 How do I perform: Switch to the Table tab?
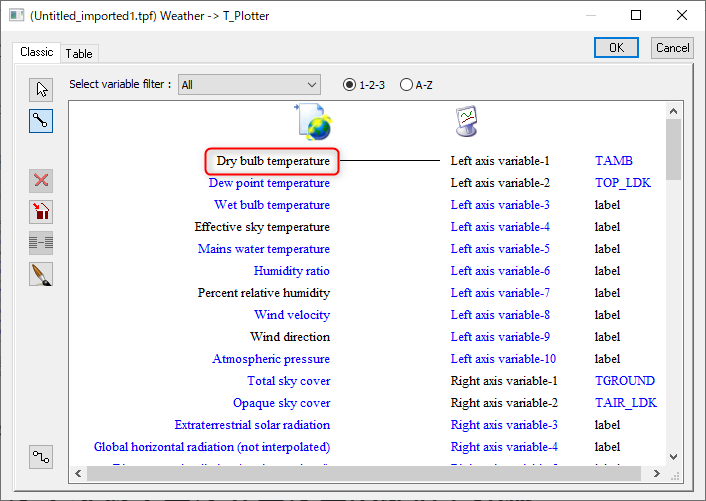coord(80,53)
